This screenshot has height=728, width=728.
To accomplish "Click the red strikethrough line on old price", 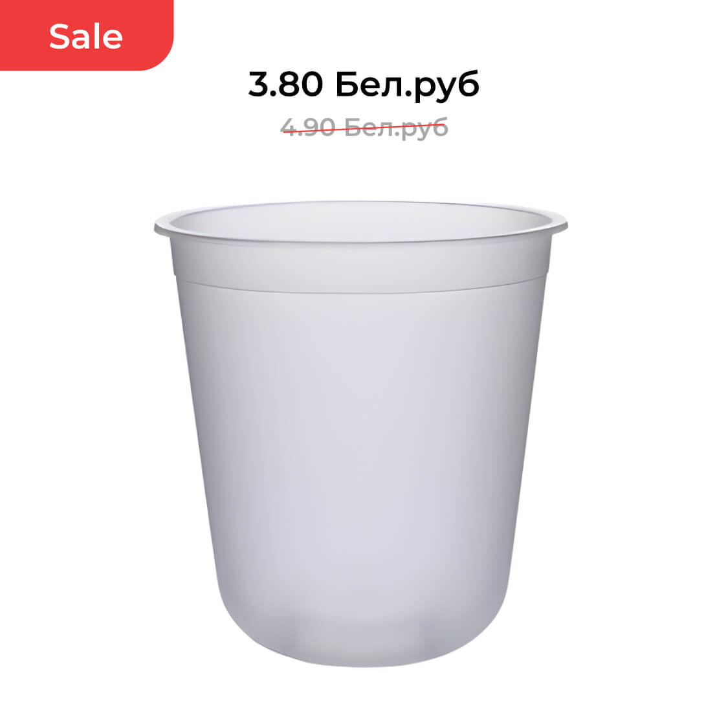I will [x=364, y=127].
